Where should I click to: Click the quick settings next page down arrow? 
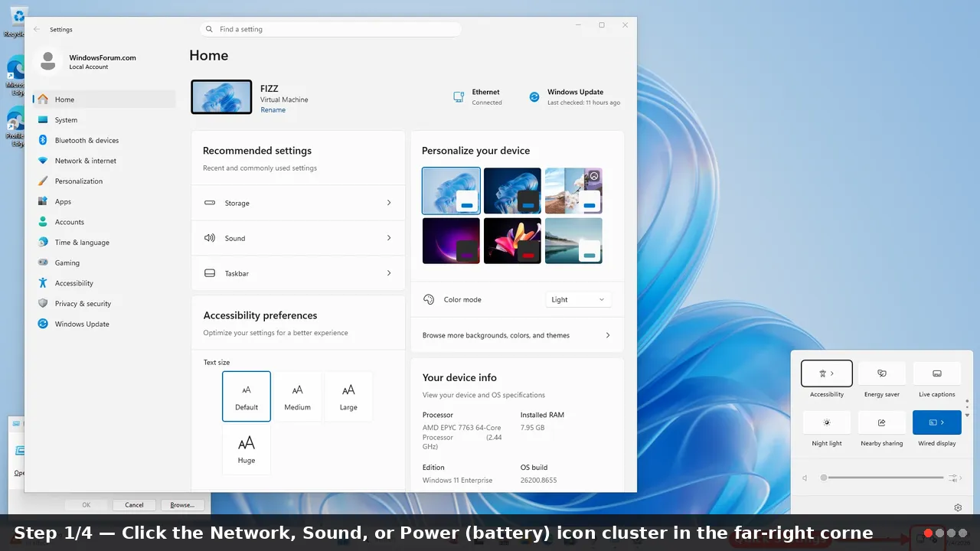967,415
